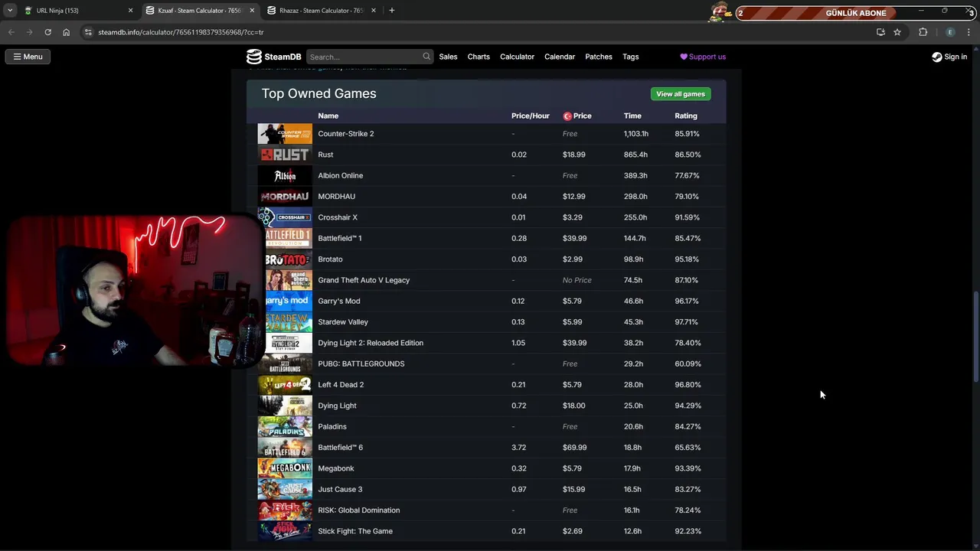Open the Crosshair X game link
The image size is (980, 551).
pyautogui.click(x=338, y=217)
